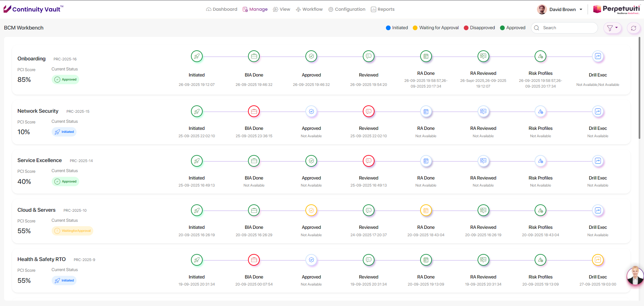
Task: Click Cloud & Servers RA Done calendar icon
Action: click(426, 210)
